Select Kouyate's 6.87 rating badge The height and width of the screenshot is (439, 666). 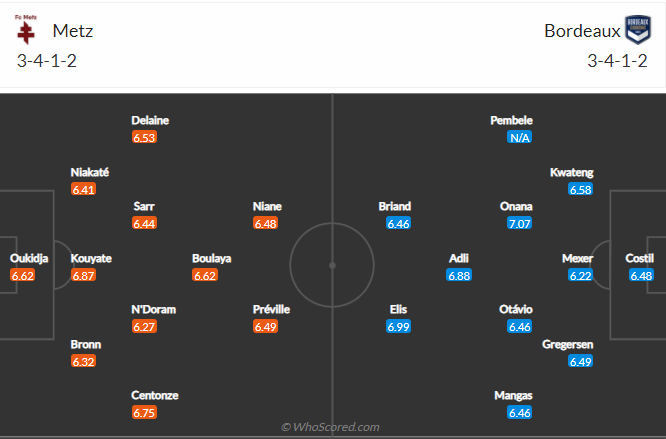click(x=83, y=276)
